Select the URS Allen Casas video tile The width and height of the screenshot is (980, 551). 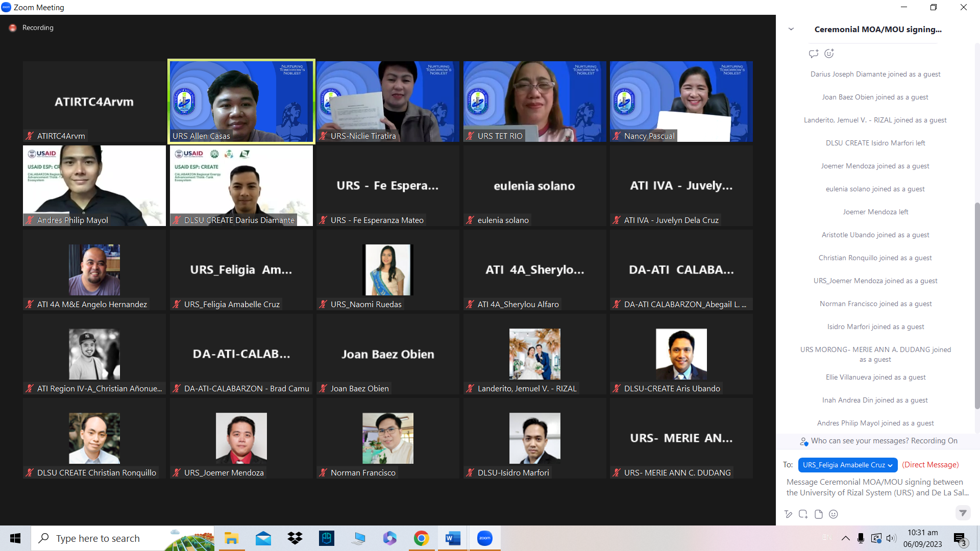coord(241,102)
